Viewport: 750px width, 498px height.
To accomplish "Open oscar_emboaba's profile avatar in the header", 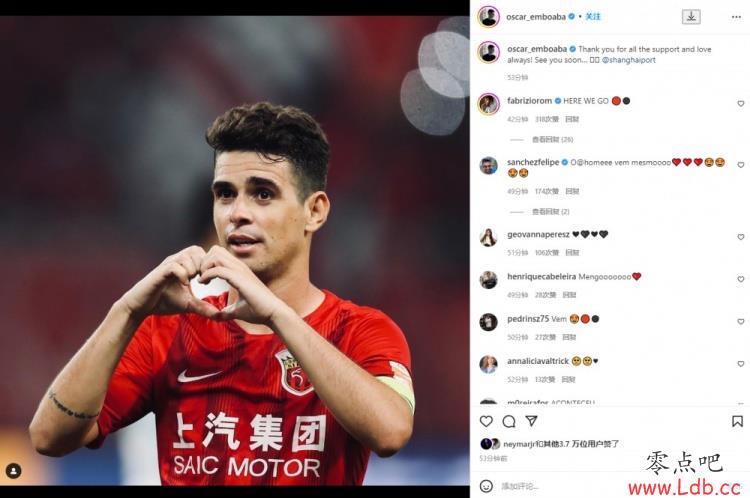I will click(x=488, y=17).
